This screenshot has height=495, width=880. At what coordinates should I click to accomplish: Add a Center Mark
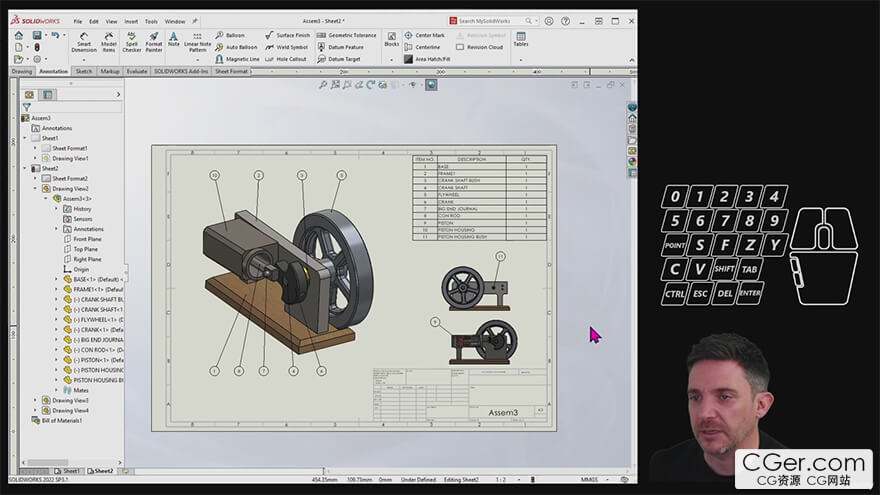pos(429,35)
